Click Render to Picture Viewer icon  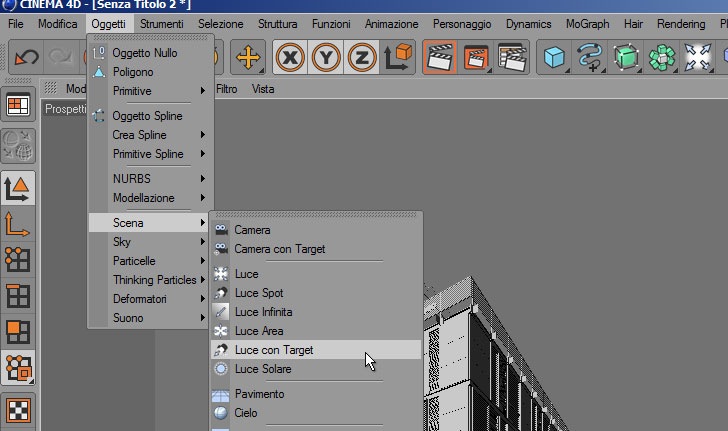click(x=475, y=58)
